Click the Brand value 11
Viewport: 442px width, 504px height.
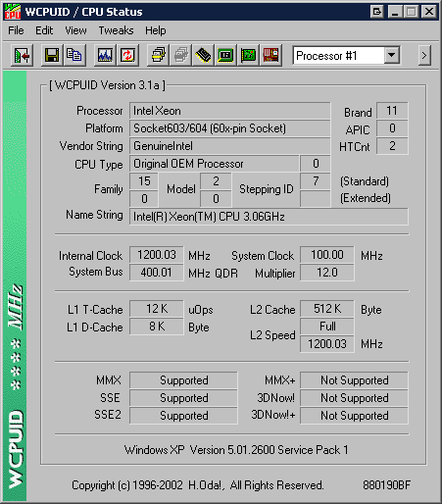pos(392,111)
